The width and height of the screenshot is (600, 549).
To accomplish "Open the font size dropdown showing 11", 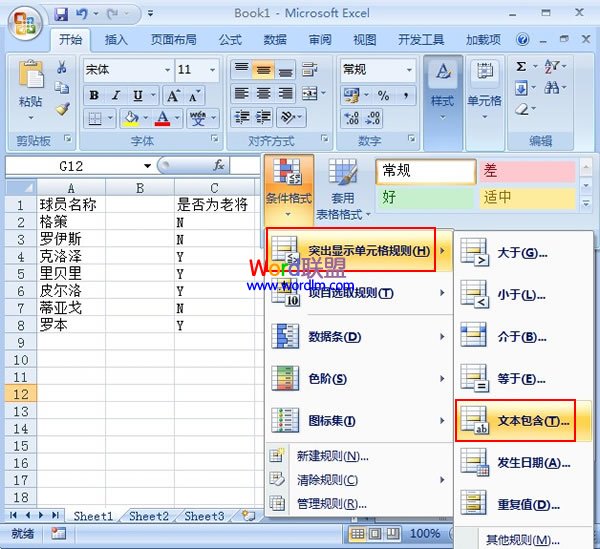I will tap(212, 70).
